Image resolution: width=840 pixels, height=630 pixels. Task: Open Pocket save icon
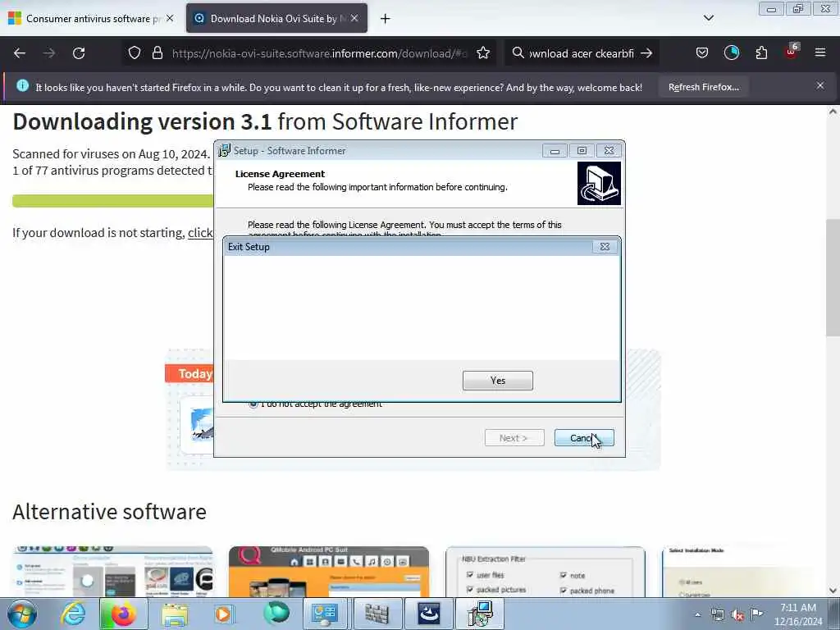(702, 53)
